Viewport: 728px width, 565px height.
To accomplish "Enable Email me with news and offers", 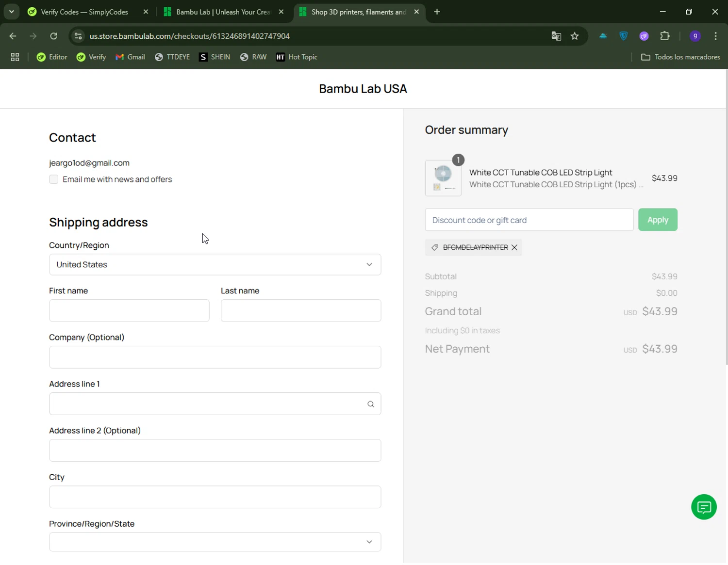I will (x=54, y=179).
